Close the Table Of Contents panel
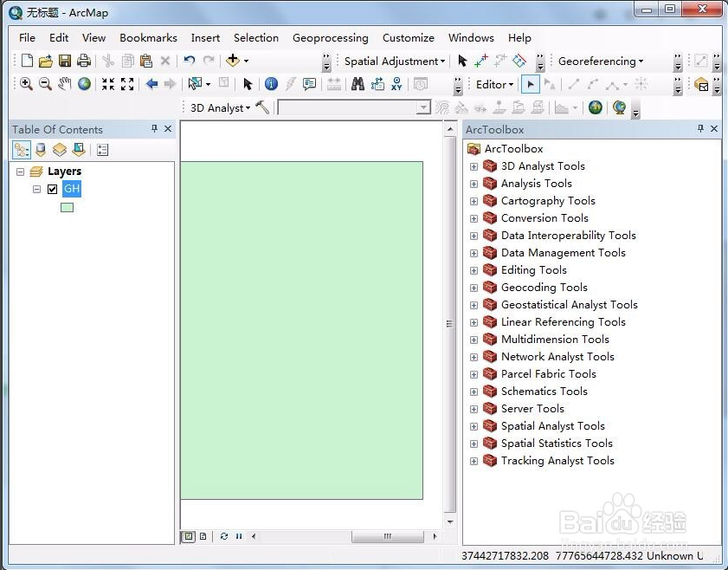This screenshot has width=728, height=570. tap(168, 129)
